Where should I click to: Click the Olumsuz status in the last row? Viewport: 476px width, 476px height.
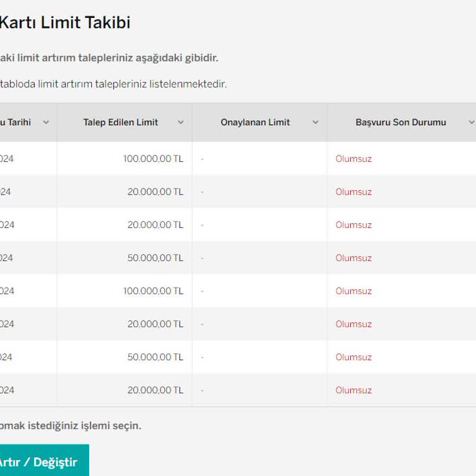tap(354, 390)
